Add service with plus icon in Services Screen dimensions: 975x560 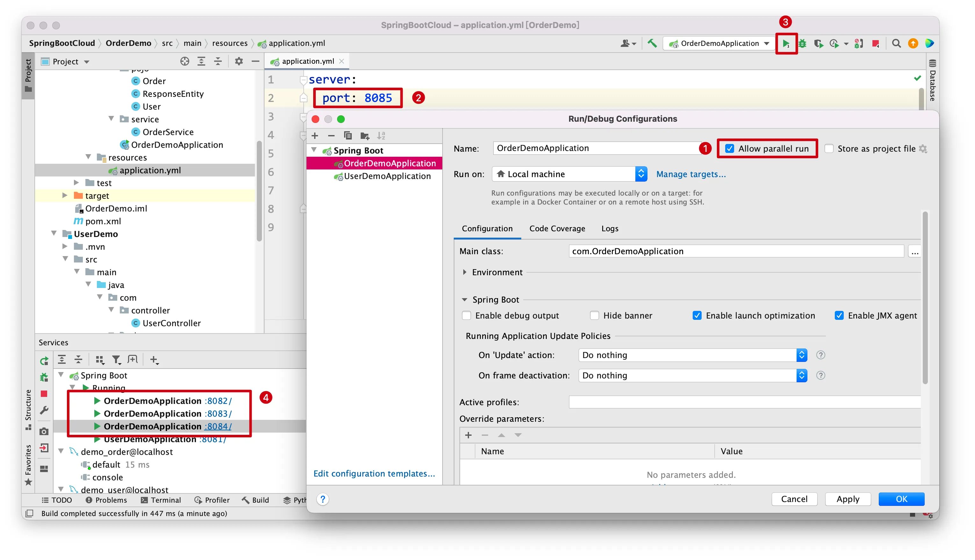tap(154, 360)
